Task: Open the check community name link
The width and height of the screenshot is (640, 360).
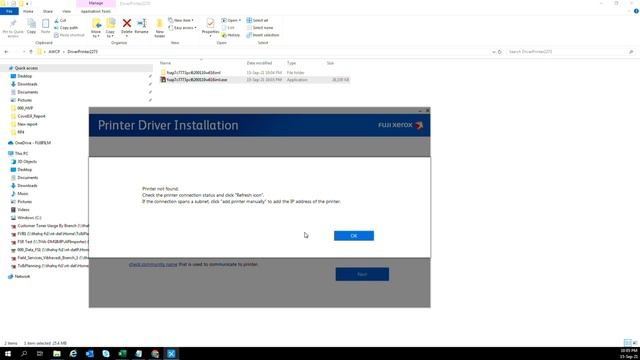Action: [153, 264]
